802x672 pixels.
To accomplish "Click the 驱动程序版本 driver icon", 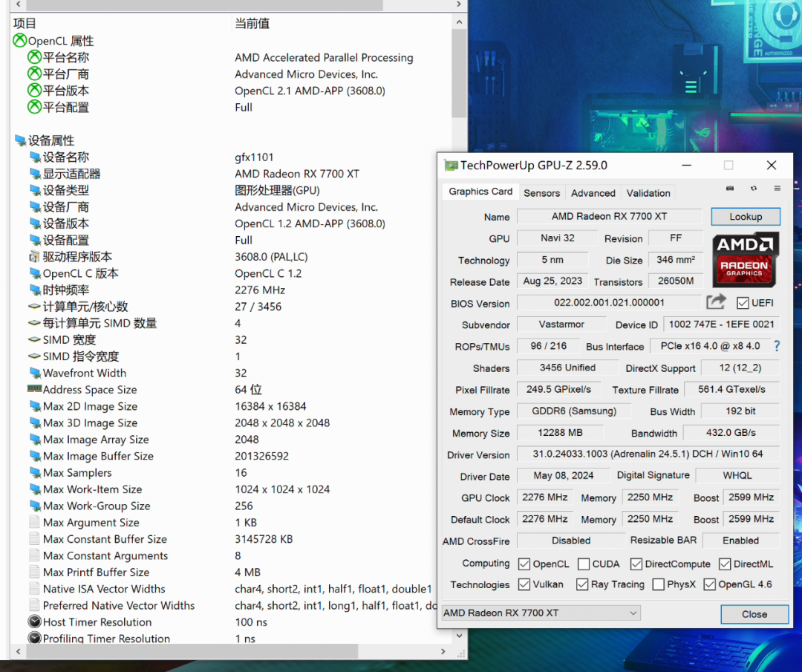I will click(x=34, y=257).
